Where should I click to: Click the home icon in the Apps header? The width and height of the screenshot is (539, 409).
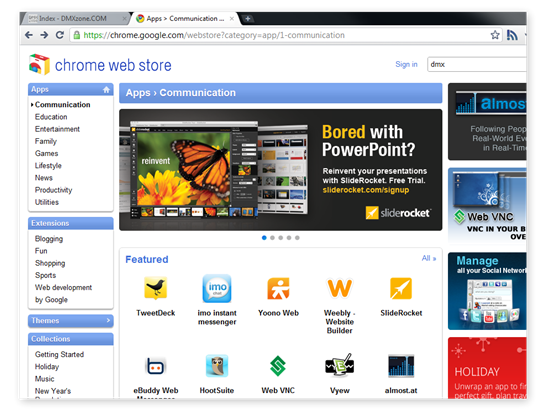pyautogui.click(x=106, y=89)
